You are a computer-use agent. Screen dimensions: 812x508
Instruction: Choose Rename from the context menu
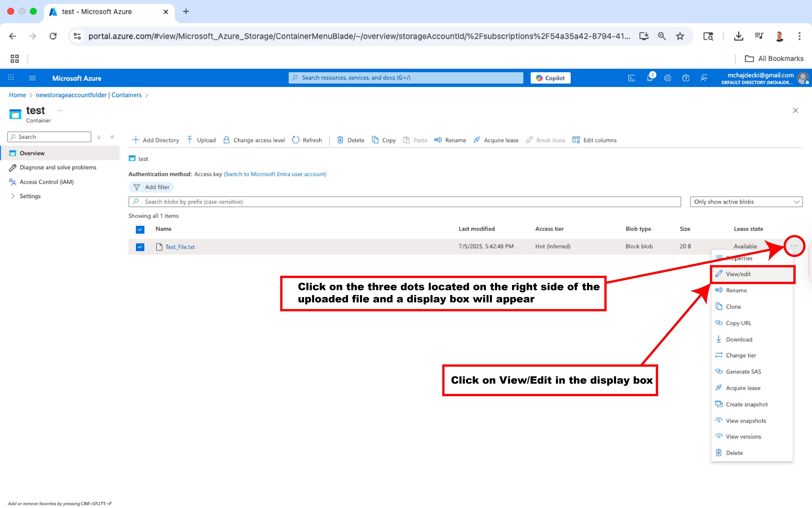tap(752, 290)
